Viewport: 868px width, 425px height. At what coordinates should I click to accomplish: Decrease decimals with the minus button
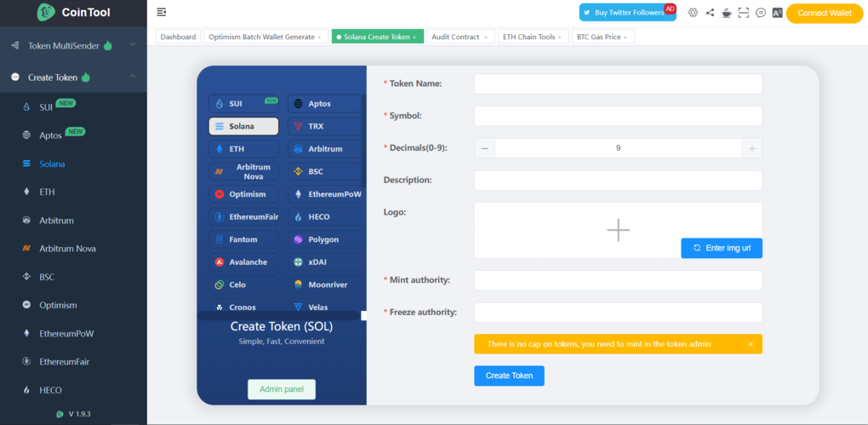[484, 148]
